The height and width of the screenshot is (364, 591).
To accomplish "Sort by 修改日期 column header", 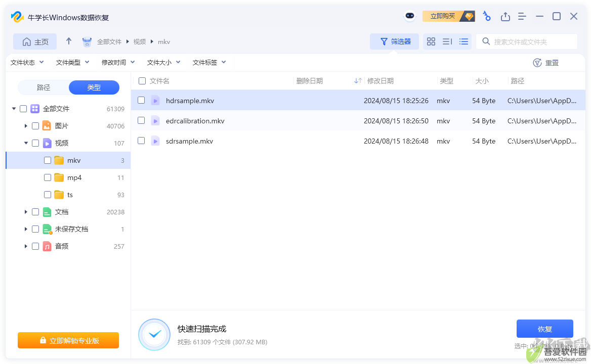I will tap(381, 81).
